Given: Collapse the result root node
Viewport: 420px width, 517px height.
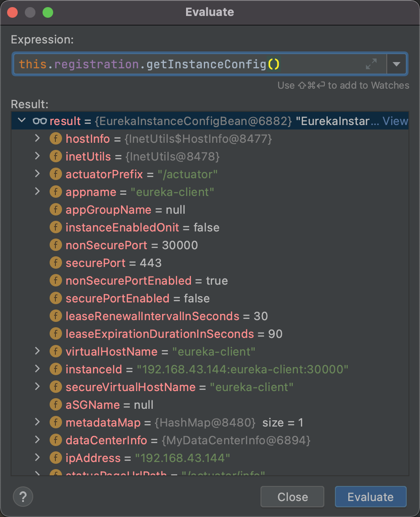Looking at the screenshot, I should pos(21,121).
